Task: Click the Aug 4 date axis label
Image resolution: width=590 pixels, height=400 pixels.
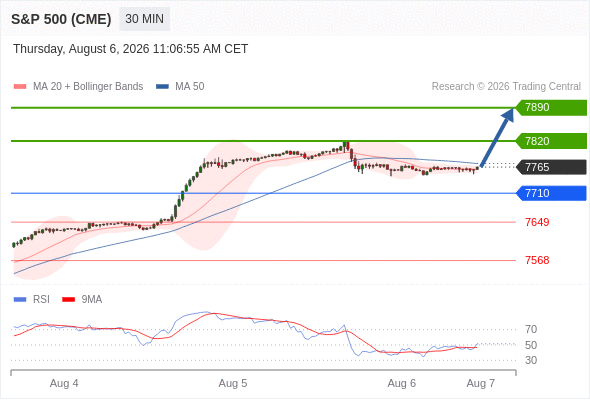Action: pyautogui.click(x=64, y=383)
